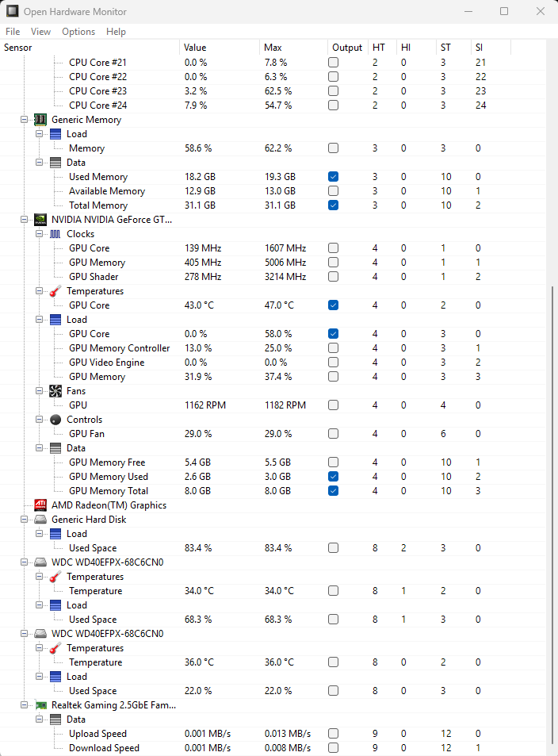The image size is (558, 756).
Task: Uncheck output for GPU Core temperature 43.0 °C
Action: pyautogui.click(x=333, y=305)
